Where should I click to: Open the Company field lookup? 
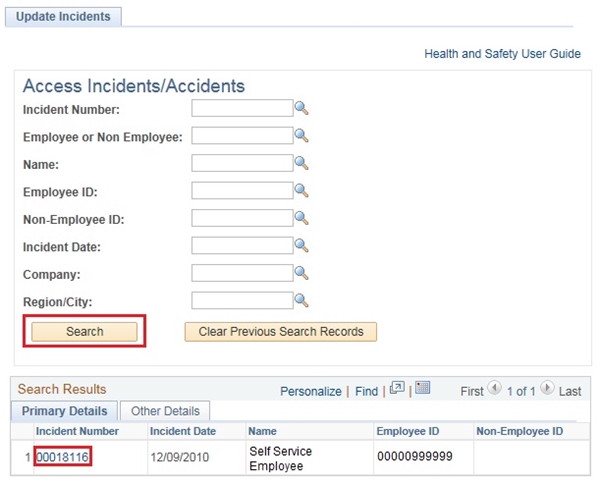click(301, 272)
